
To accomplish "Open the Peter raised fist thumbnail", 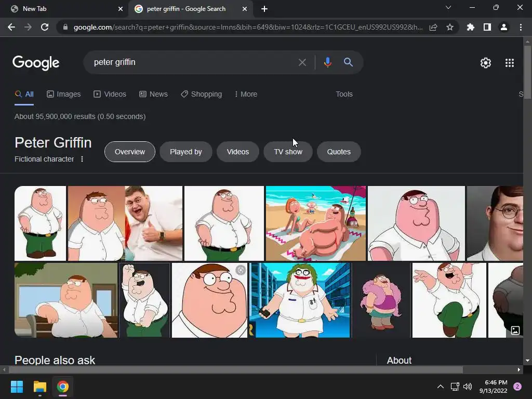I will pos(144,300).
